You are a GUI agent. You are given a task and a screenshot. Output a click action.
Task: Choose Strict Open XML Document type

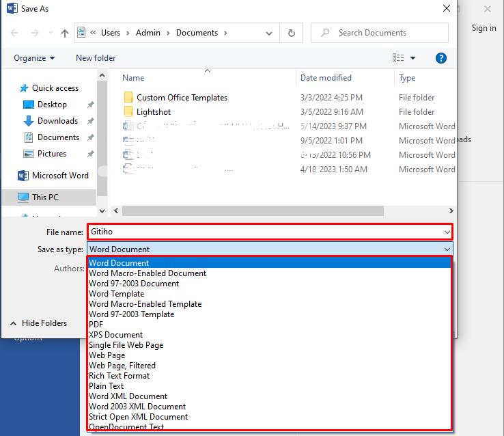pos(270,417)
